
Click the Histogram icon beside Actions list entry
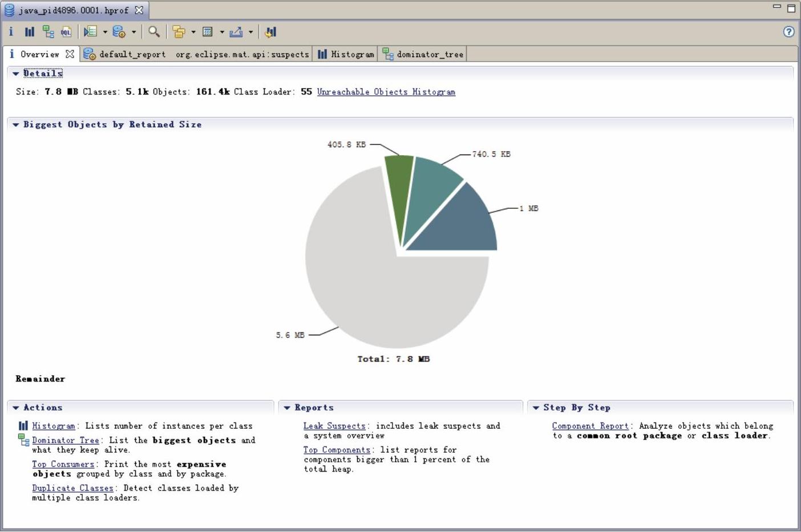(x=23, y=425)
